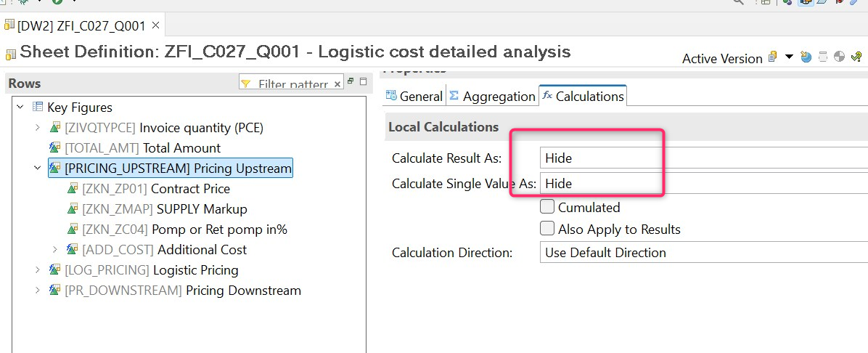Open the Calculate Single Value As dropdown
868x353 pixels.
tap(703, 184)
